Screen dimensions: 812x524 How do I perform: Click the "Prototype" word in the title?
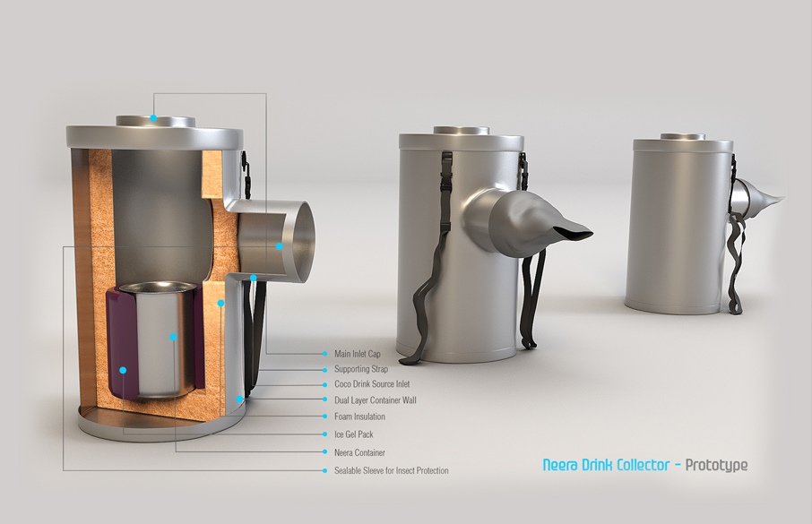[716, 465]
